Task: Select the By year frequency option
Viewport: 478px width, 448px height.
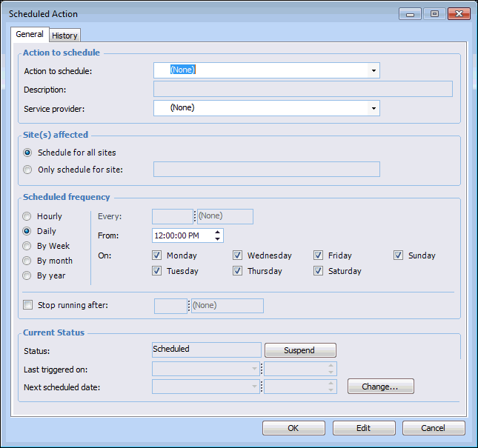Action: [27, 275]
